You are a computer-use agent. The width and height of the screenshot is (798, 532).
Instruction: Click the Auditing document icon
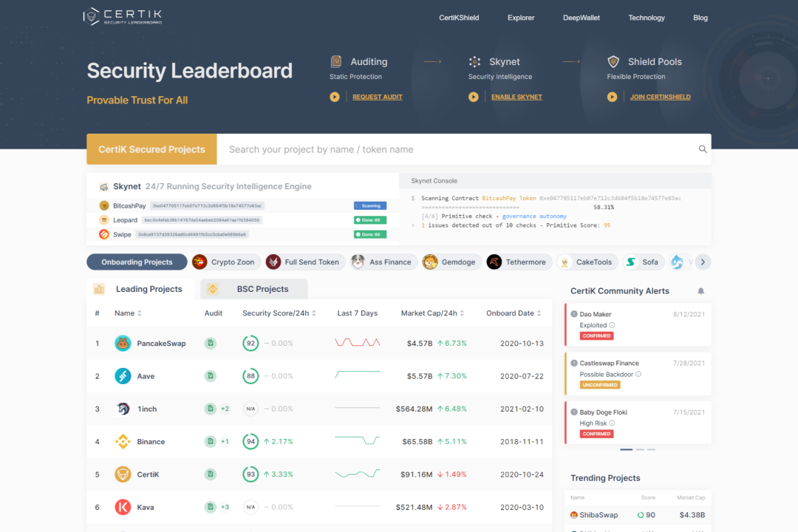click(336, 61)
